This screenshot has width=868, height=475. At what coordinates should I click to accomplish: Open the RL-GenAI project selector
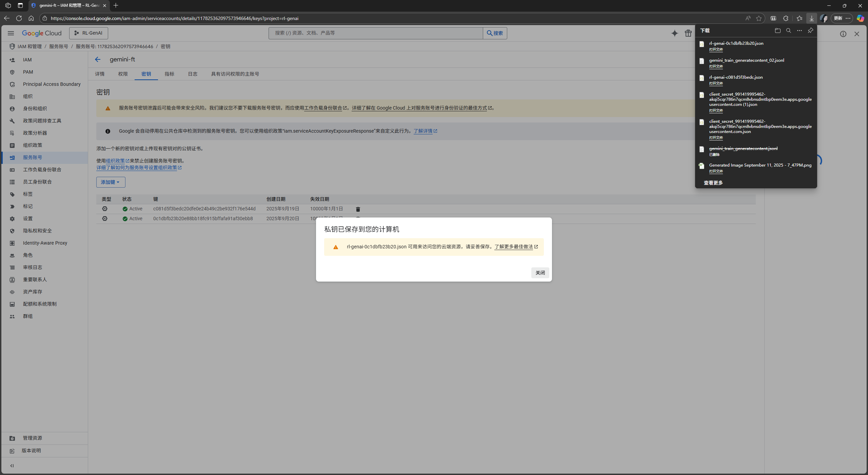pyautogui.click(x=88, y=33)
